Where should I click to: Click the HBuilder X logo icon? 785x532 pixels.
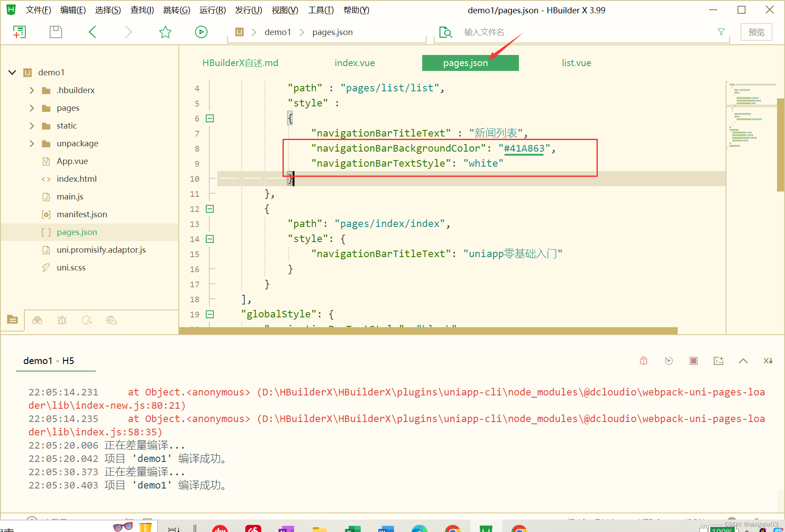point(11,10)
